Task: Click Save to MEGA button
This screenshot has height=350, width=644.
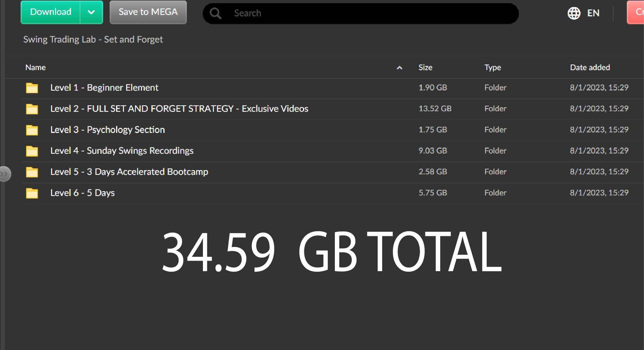Action: tap(148, 12)
